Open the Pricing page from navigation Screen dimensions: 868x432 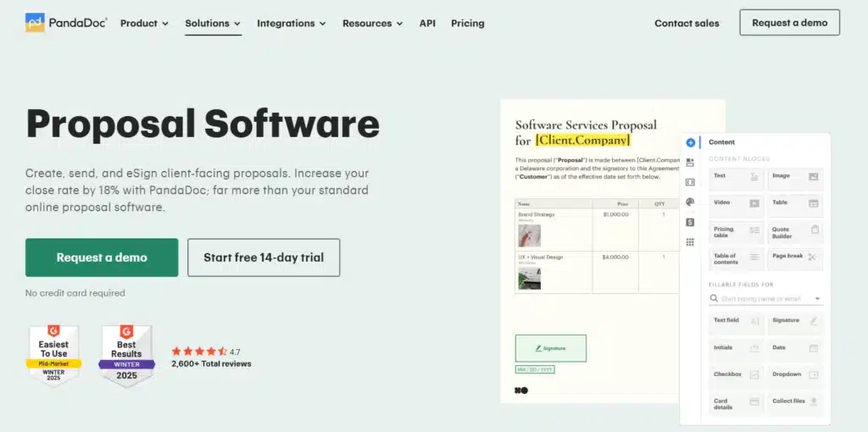(467, 24)
